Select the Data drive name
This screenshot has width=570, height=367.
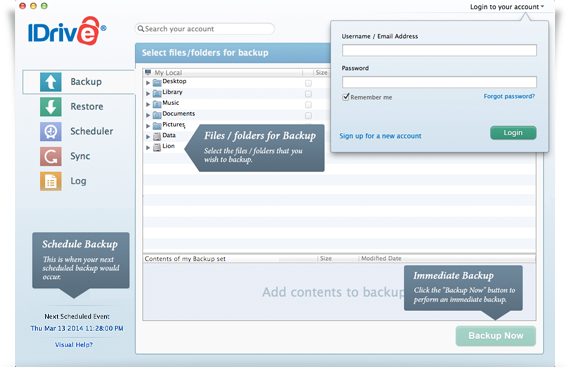(169, 135)
